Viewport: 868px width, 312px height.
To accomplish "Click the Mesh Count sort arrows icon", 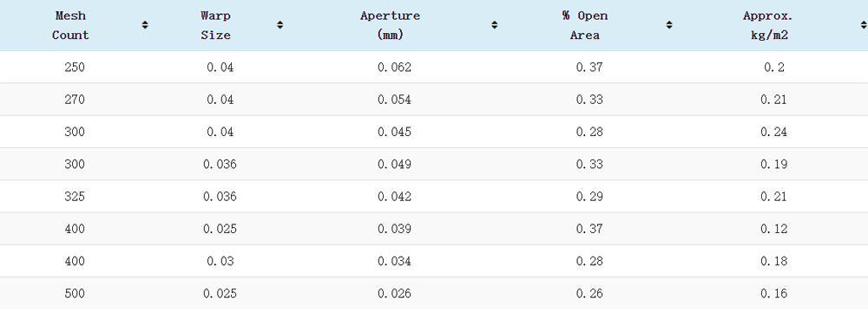I will [145, 25].
